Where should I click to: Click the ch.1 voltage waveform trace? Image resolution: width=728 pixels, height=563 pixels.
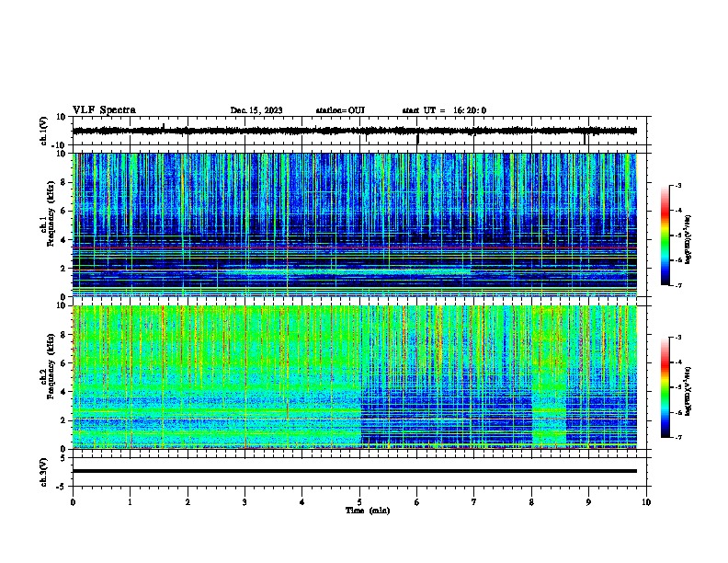355,131
